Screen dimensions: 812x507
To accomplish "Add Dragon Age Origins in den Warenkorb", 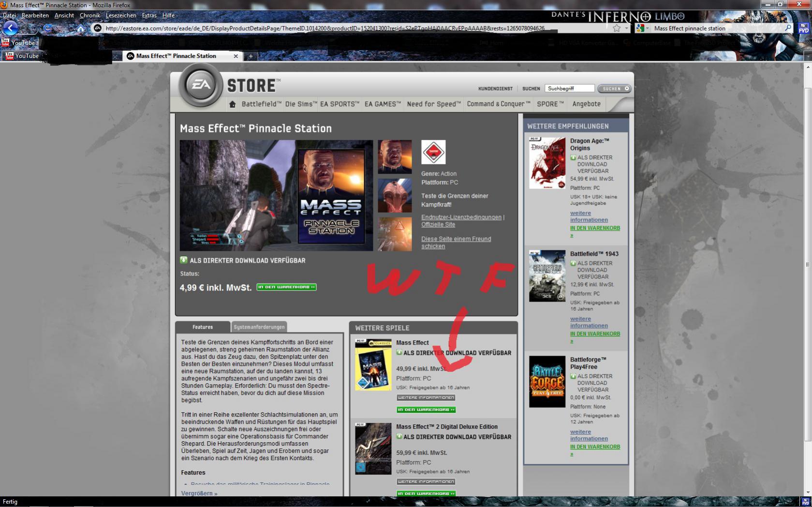I will point(595,232).
